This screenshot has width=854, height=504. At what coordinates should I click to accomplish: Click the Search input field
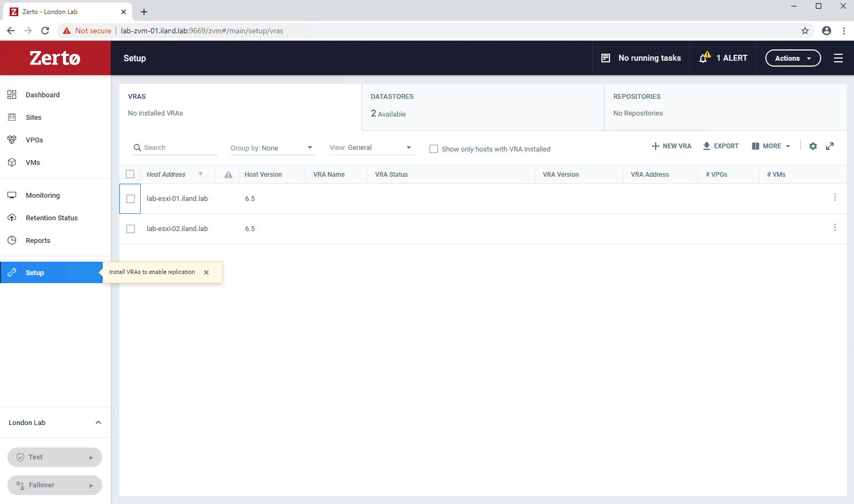click(x=179, y=148)
